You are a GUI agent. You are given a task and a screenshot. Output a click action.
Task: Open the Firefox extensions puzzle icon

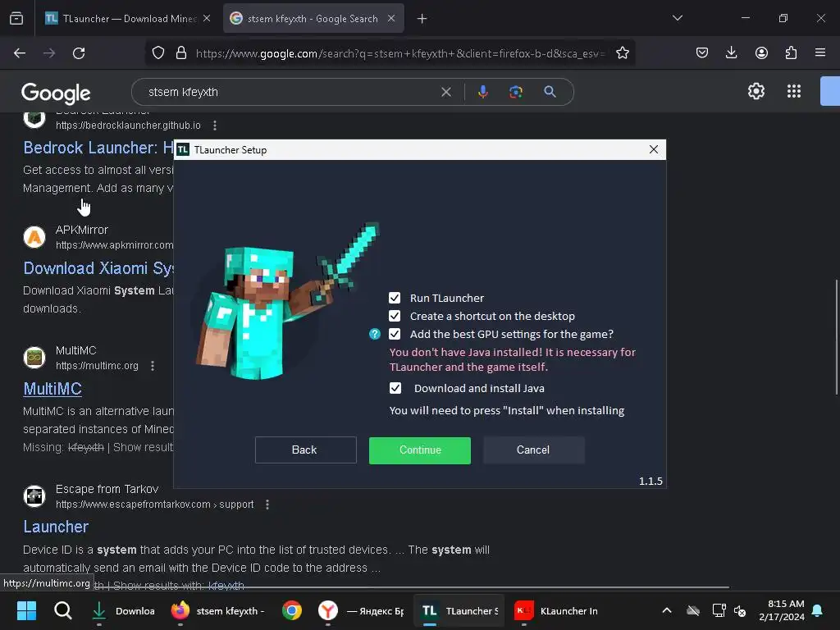tap(791, 52)
